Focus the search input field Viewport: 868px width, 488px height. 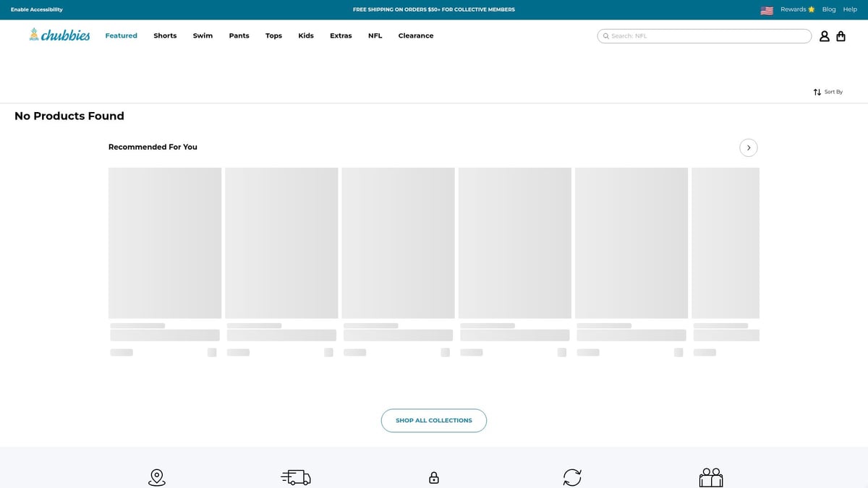click(x=709, y=36)
